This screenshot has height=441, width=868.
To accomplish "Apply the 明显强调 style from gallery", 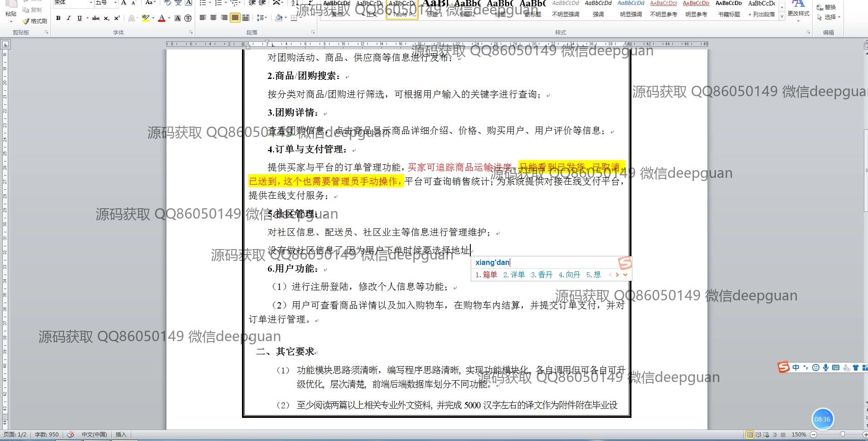I will pos(631,9).
